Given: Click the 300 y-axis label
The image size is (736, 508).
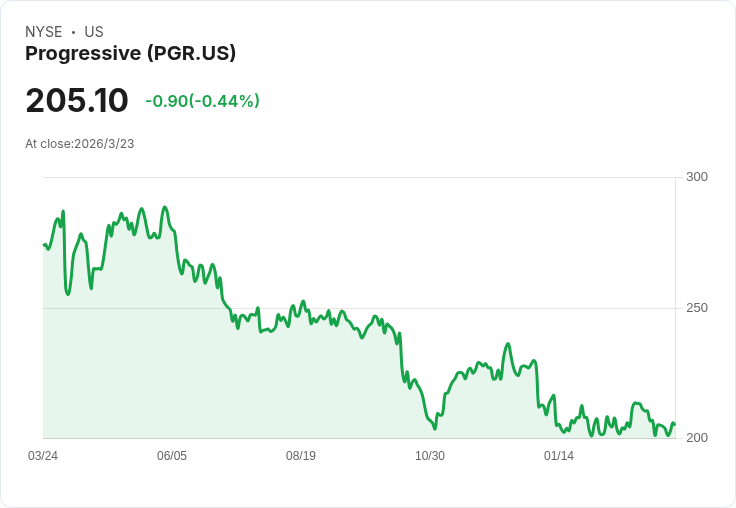Looking at the screenshot, I should pos(697,177).
